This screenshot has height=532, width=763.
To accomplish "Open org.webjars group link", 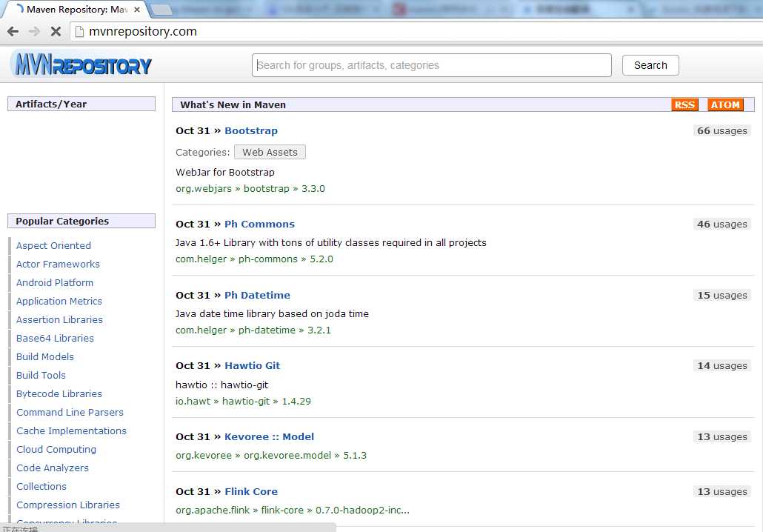I will [204, 189].
